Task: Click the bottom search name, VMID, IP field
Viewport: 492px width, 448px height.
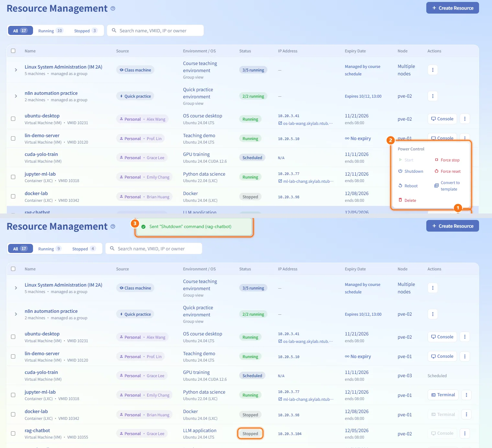Action: pos(154,249)
